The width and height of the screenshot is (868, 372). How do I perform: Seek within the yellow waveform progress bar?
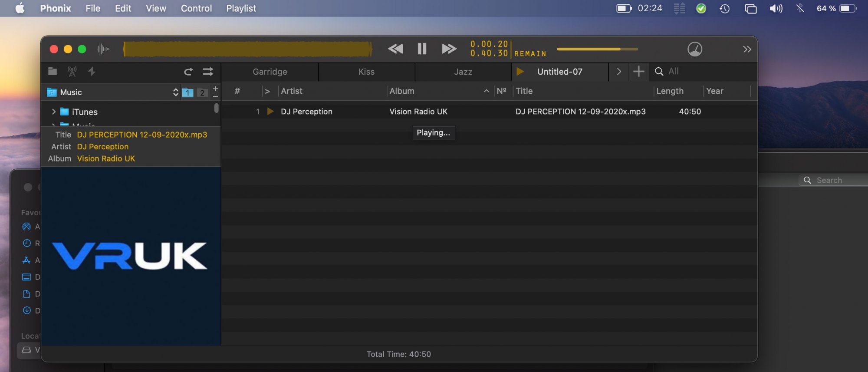point(248,49)
